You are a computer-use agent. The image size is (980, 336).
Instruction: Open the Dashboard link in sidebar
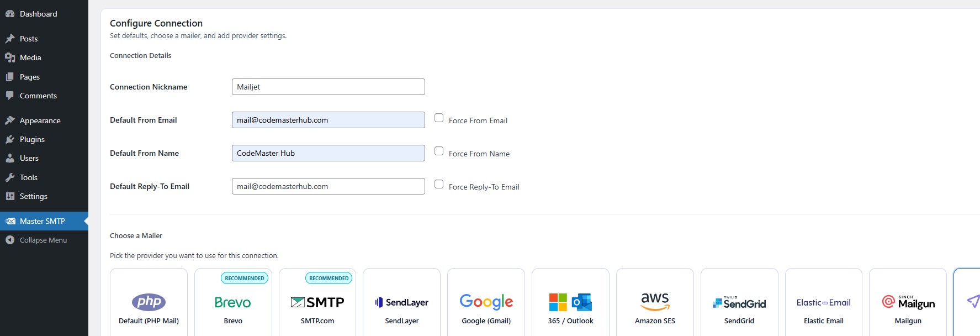(38, 14)
